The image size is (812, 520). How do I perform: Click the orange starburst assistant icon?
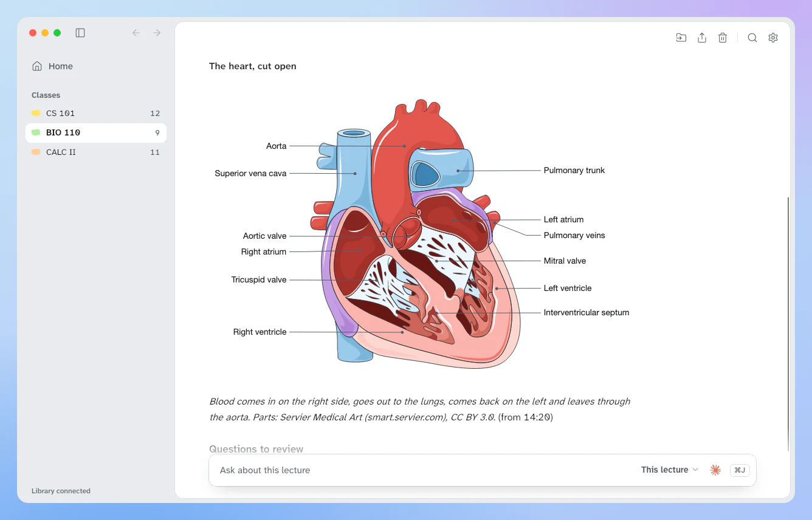(x=715, y=470)
